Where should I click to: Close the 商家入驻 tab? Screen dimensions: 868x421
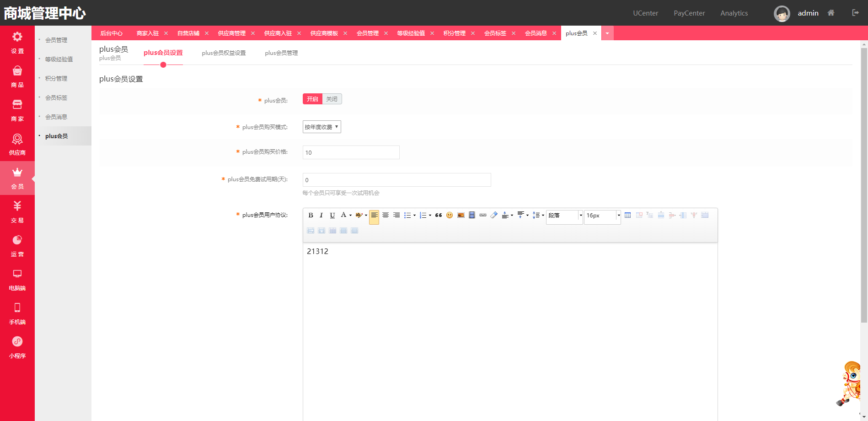[166, 33]
